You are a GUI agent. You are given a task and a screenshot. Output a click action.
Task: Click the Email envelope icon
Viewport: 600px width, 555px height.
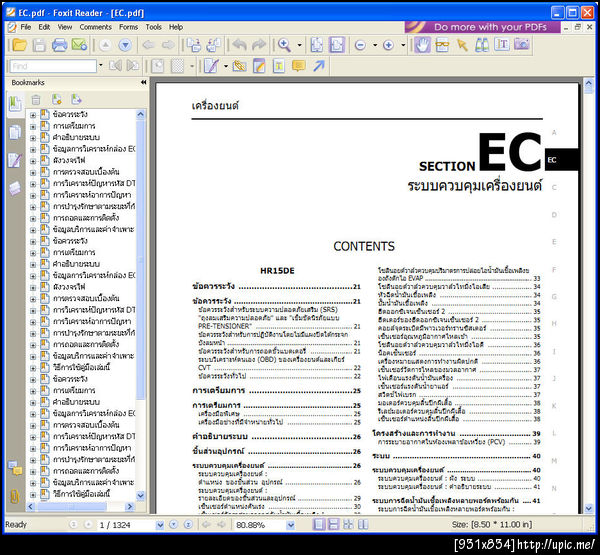coord(79,45)
